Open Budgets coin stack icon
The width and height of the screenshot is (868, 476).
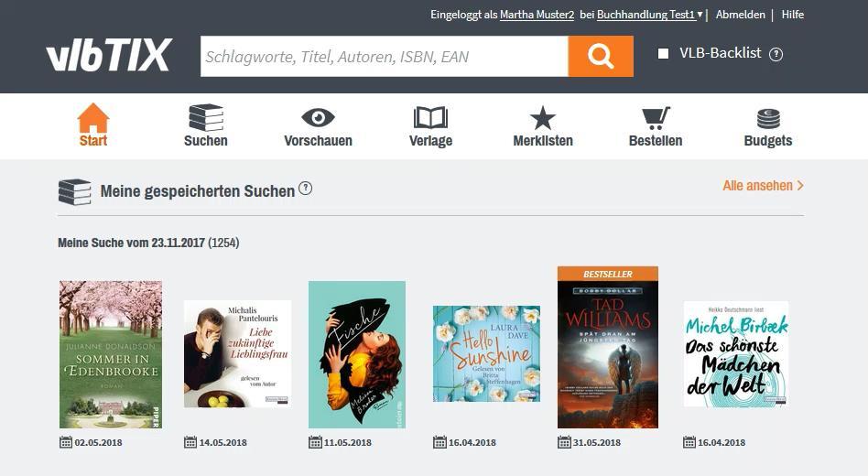click(768, 118)
